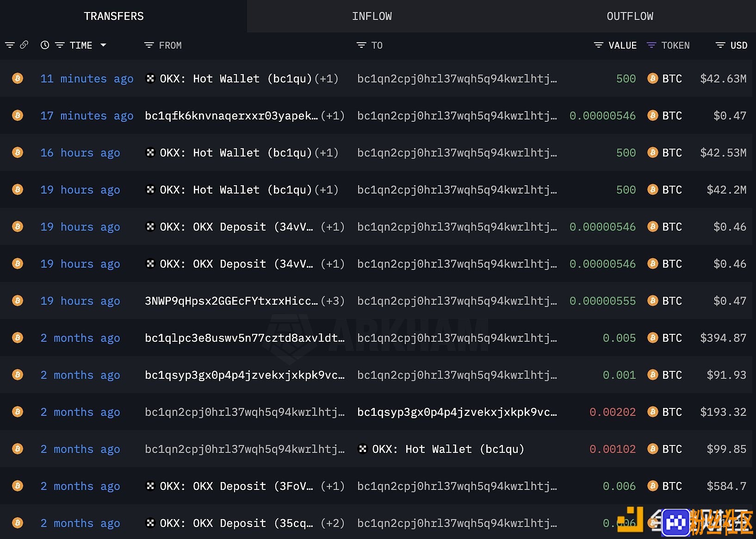The width and height of the screenshot is (756, 539).
Task: Click the BTC token icon in the $584.7 row
Action: point(653,486)
